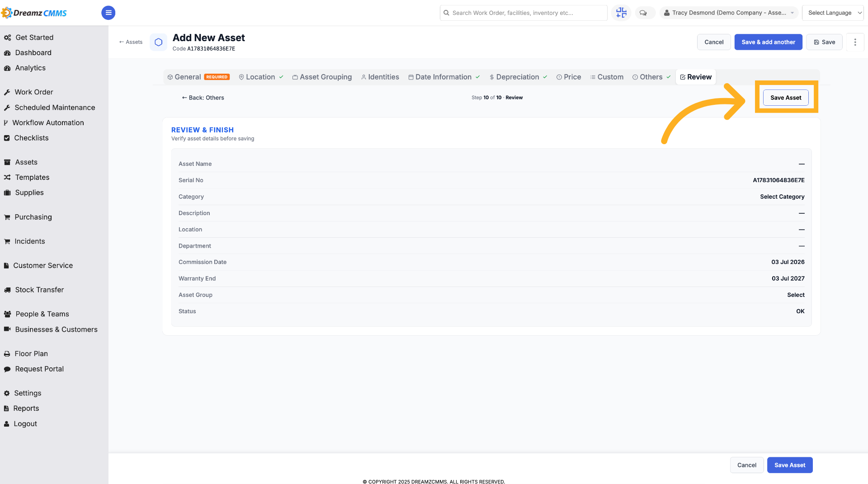Toggle the sidebar hamburger menu button
Viewport: 868px width, 484px height.
pos(108,13)
